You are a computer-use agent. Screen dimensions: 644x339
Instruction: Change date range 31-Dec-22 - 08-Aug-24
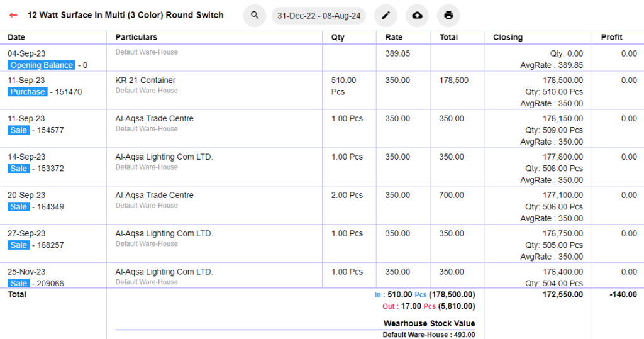(x=319, y=16)
